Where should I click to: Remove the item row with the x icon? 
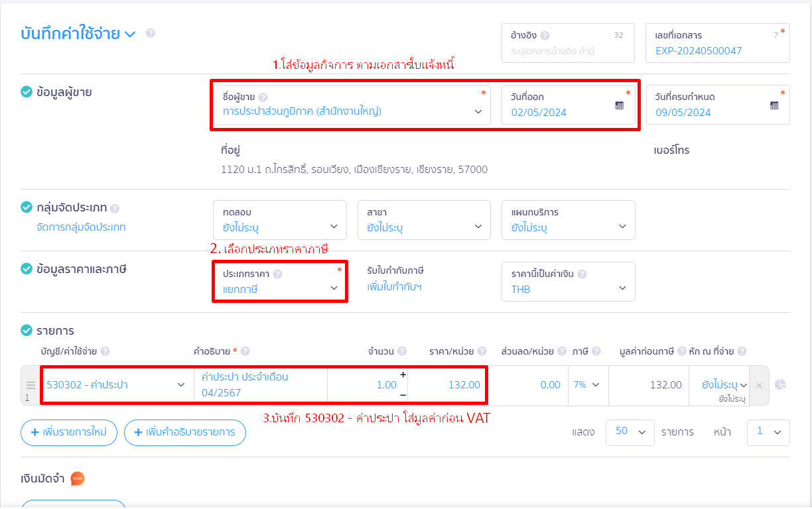(x=760, y=385)
